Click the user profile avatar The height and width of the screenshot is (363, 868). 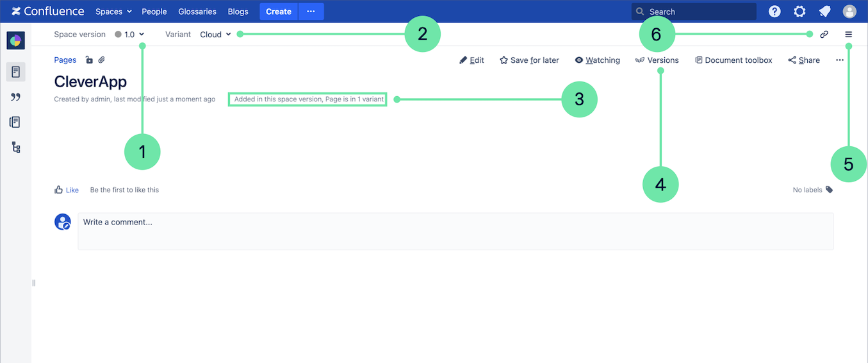(x=849, y=12)
